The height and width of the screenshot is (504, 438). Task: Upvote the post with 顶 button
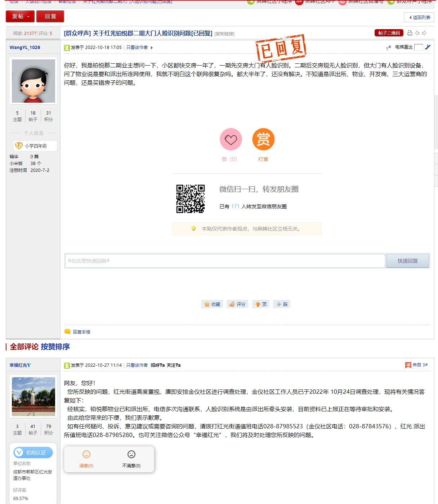[x=261, y=304]
